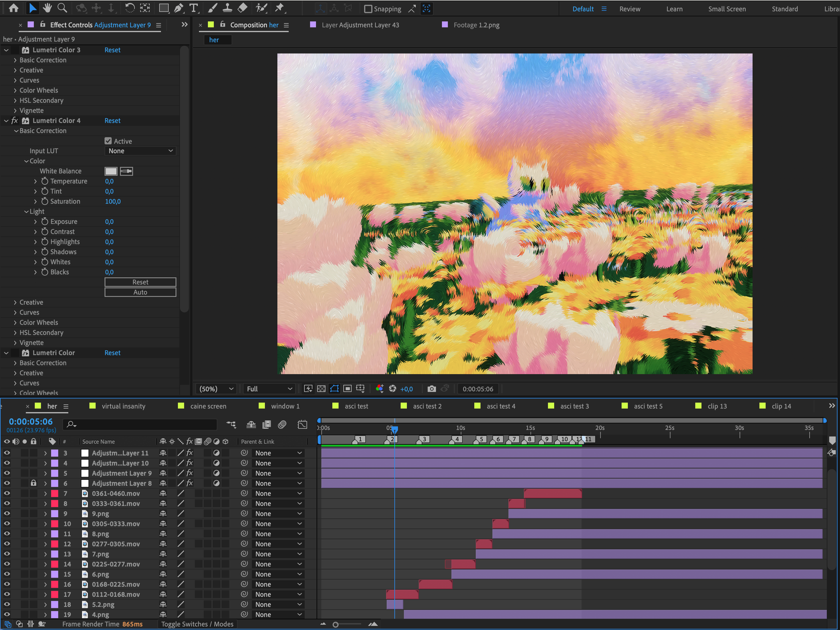Click the White Balance color swatch
Image resolution: width=840 pixels, height=630 pixels.
[111, 171]
